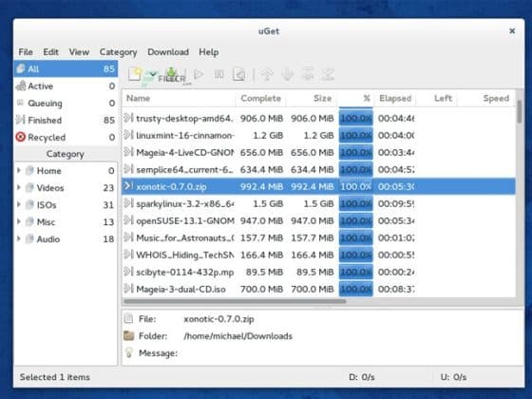
Task: Select the scibyte-0114-432p.mp download row
Action: pos(318,272)
